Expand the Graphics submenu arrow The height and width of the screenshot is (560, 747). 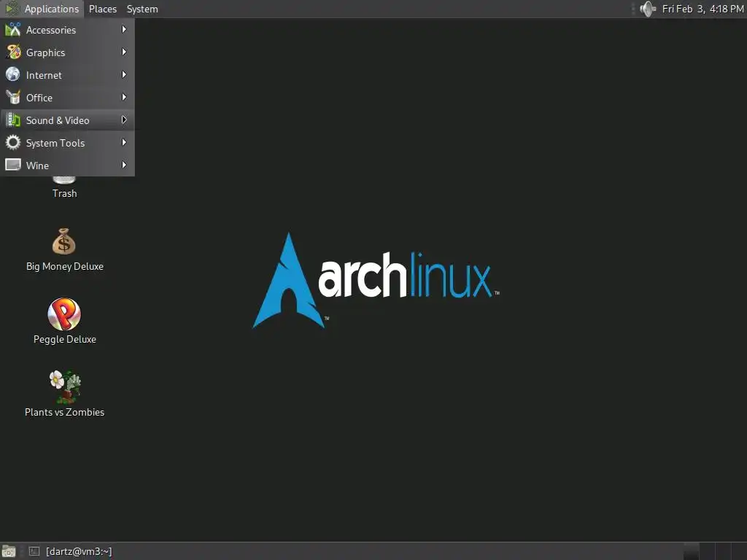coord(124,52)
